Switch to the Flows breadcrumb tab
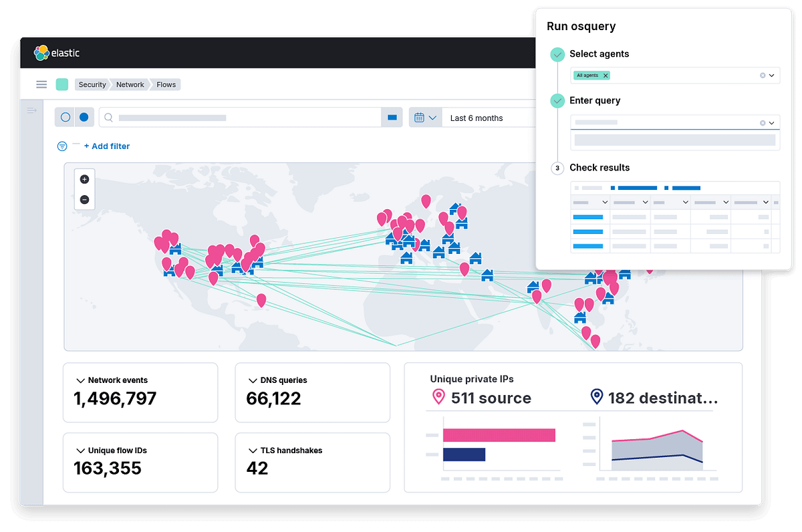The image size is (802, 532). (166, 84)
